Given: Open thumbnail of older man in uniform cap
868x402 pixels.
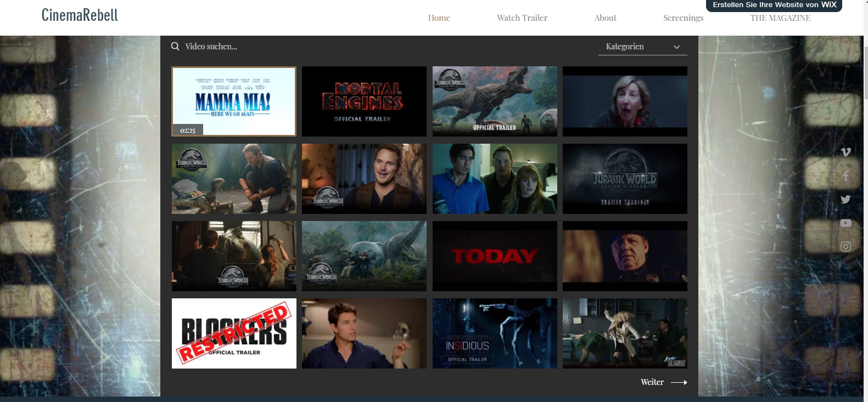Looking at the screenshot, I should click(x=625, y=256).
